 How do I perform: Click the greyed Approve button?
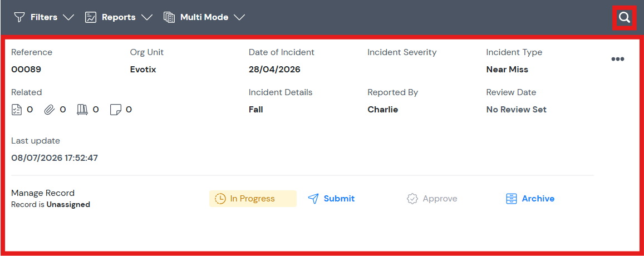pos(432,199)
